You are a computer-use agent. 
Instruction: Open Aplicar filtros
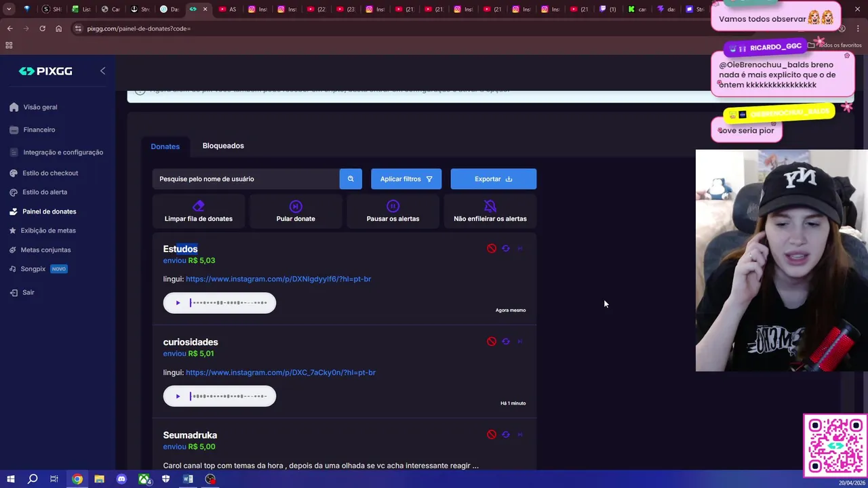point(406,179)
